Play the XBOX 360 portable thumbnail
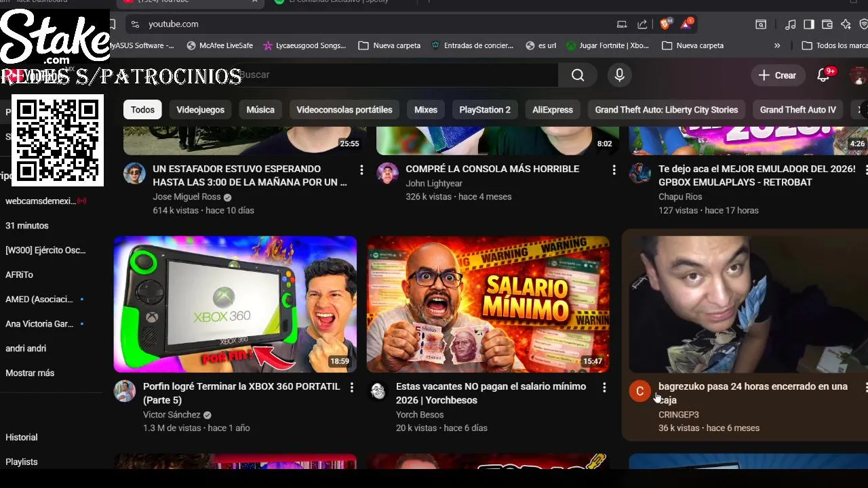Viewport: 868px width, 488px height. coord(235,304)
